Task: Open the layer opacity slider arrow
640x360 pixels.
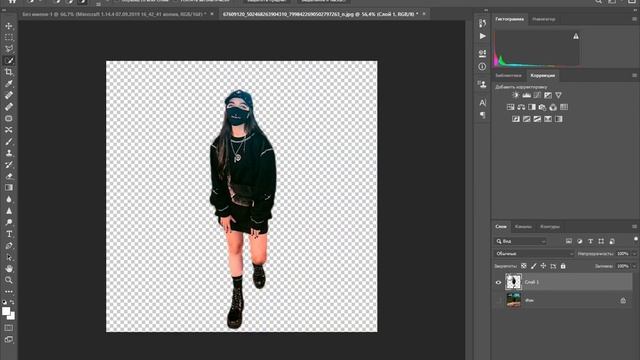Action: coord(634,254)
